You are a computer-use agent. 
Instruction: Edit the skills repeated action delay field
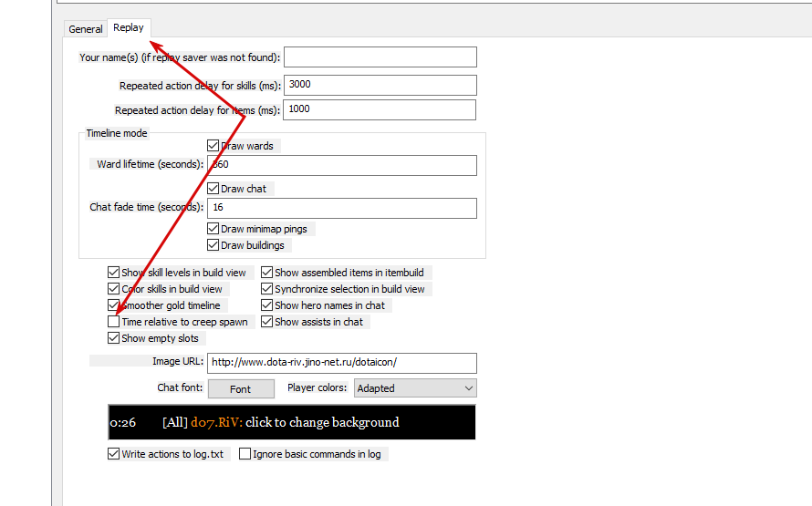pos(380,85)
